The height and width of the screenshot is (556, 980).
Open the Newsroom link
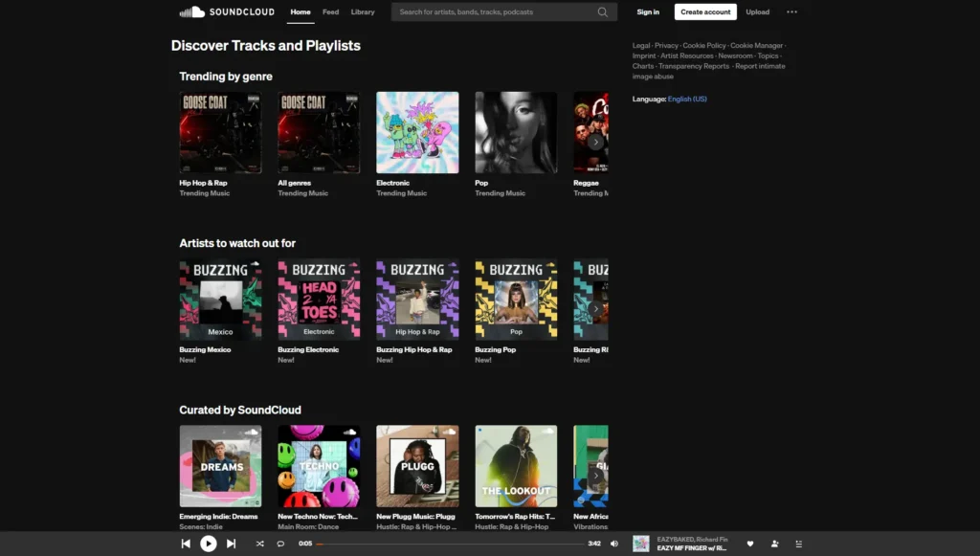(735, 56)
